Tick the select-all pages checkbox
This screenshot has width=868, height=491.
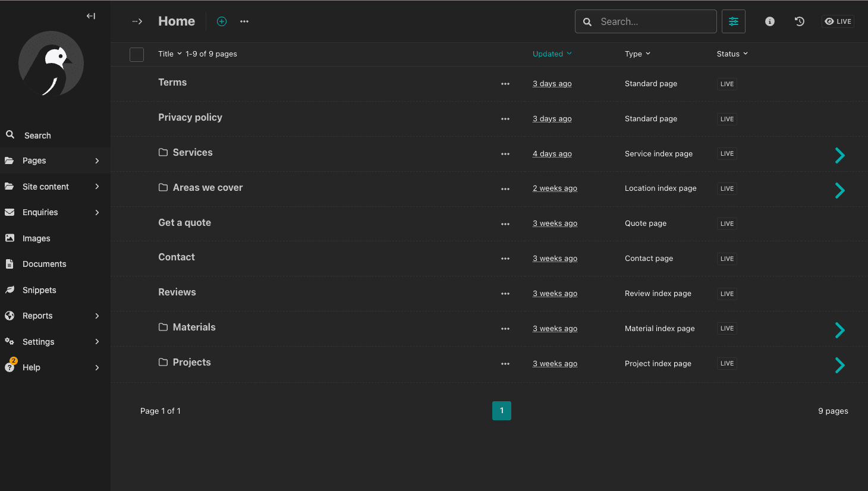click(137, 55)
